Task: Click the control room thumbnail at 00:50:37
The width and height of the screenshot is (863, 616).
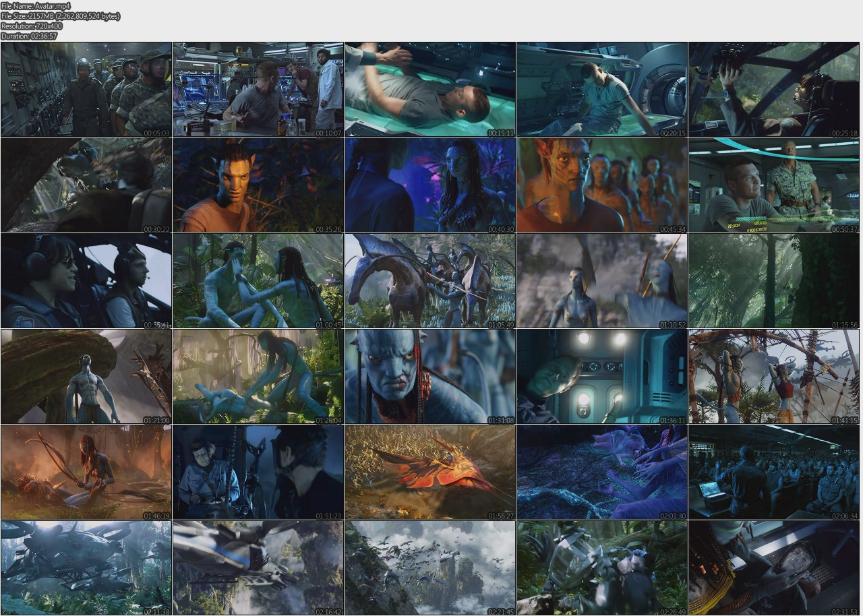Action: coord(775,185)
